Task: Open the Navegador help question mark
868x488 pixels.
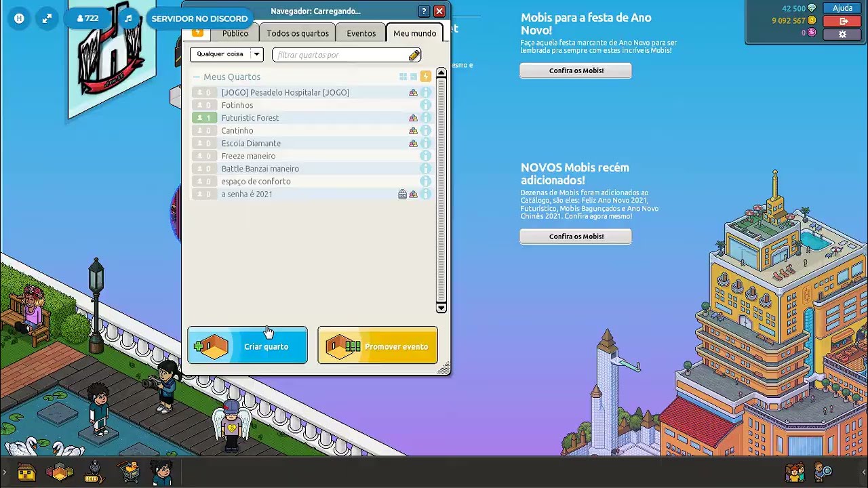Action: tap(424, 11)
